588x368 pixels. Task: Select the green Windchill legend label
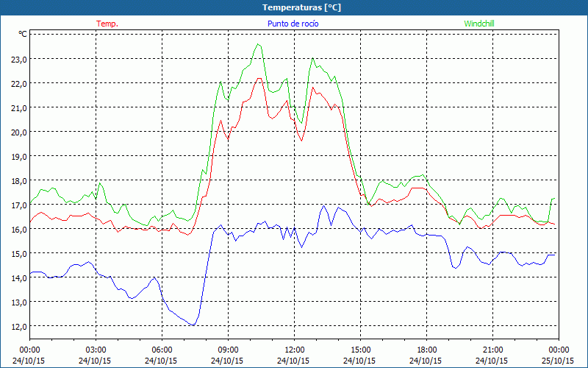click(x=479, y=24)
